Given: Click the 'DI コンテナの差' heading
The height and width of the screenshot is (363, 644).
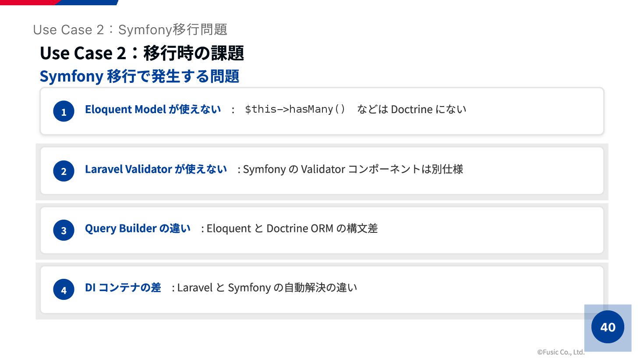Looking at the screenshot, I should pos(123,288).
